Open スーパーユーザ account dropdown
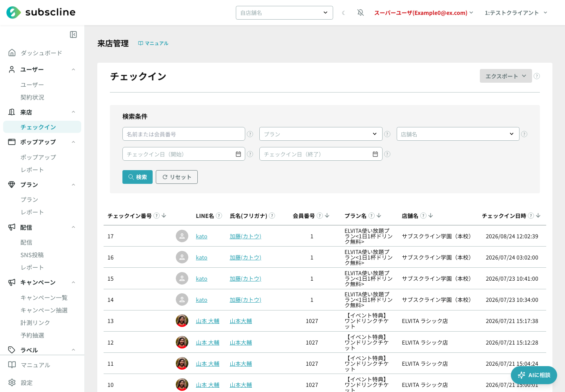The height and width of the screenshot is (392, 565). [424, 13]
